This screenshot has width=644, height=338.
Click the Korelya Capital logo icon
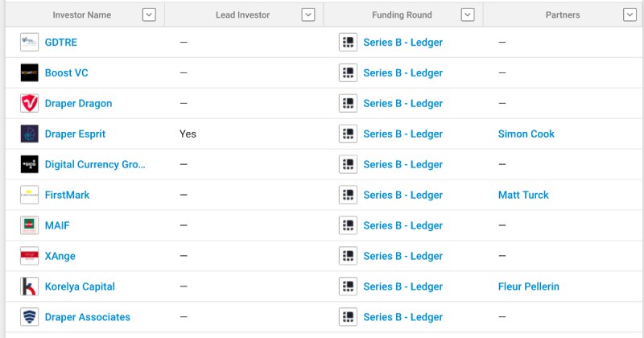[29, 286]
